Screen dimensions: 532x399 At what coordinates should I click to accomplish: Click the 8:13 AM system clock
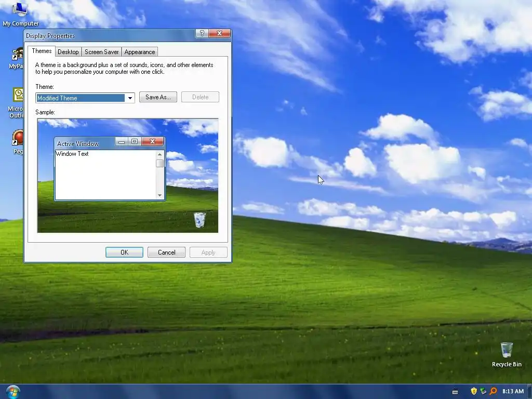point(513,391)
